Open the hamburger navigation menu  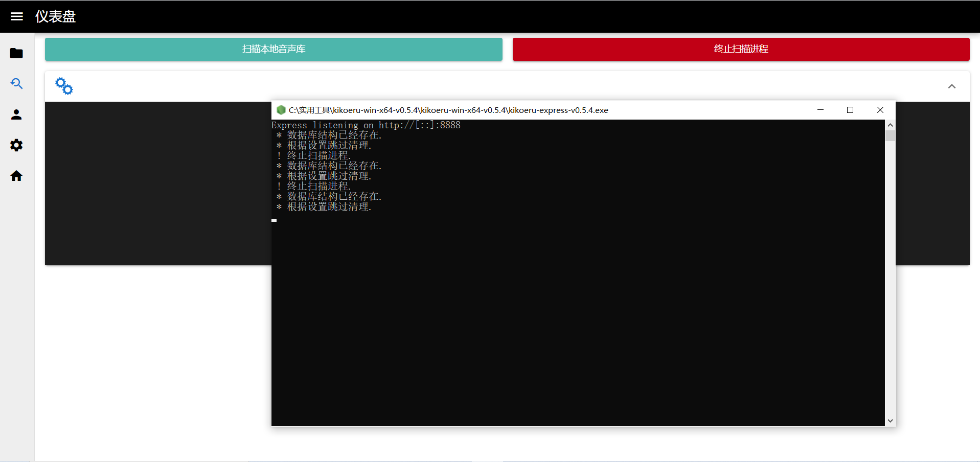(17, 16)
